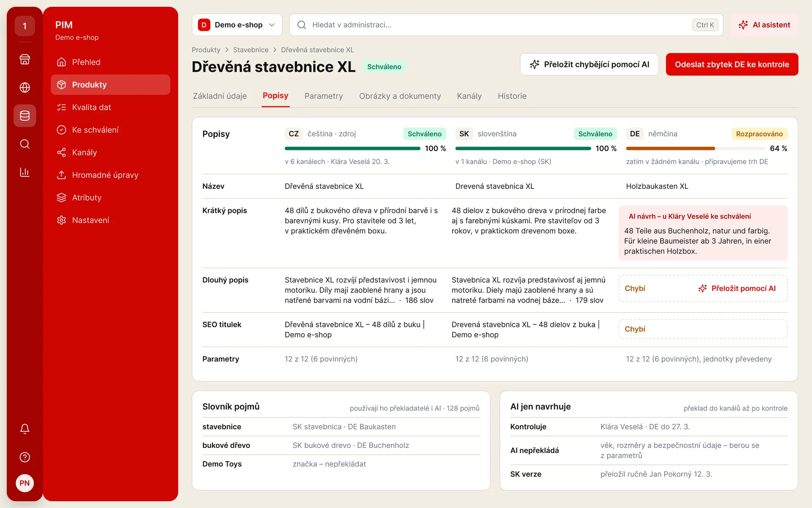Open the AI asistent button
Image resolution: width=812 pixels, height=508 pixels.
764,25
